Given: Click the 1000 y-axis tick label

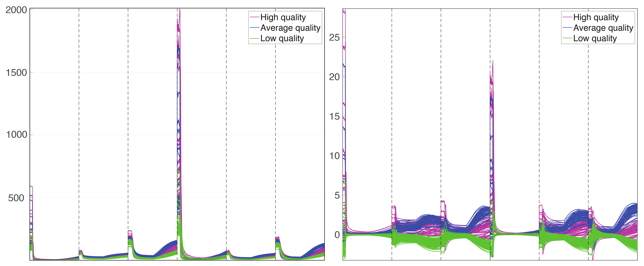Looking at the screenshot, I should coord(16,135).
